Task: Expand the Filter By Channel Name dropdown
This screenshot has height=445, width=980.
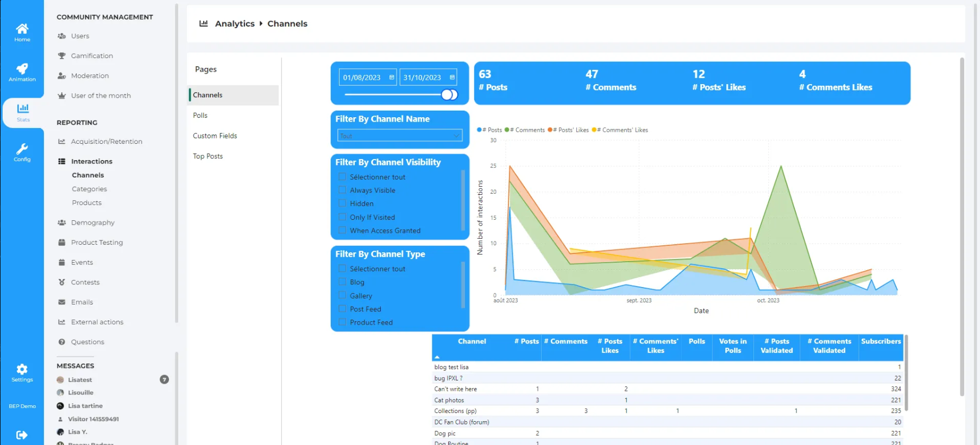Action: (400, 136)
